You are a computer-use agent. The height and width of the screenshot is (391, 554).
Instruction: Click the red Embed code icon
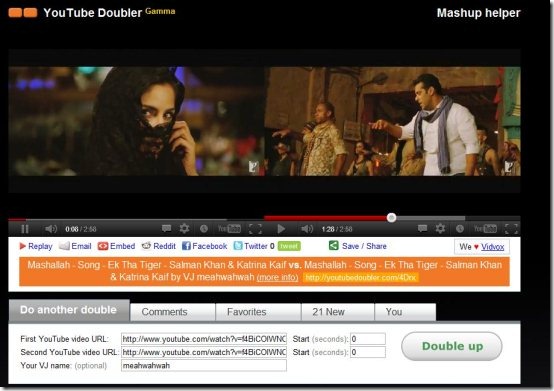[103, 246]
